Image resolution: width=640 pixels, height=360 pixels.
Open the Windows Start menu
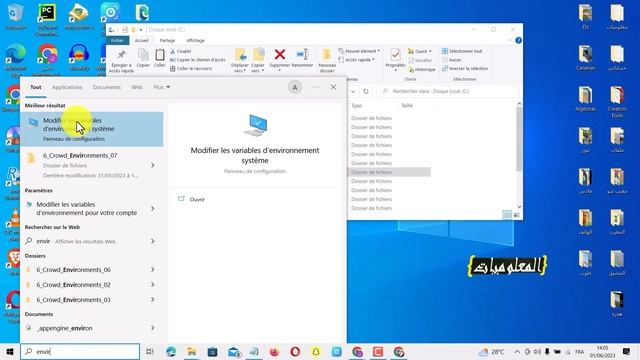[10, 351]
